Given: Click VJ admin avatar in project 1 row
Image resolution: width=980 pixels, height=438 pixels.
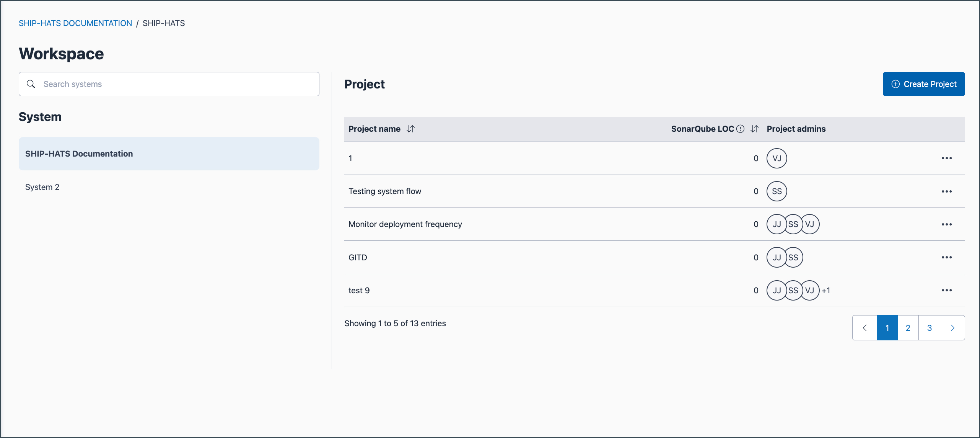Looking at the screenshot, I should 777,159.
